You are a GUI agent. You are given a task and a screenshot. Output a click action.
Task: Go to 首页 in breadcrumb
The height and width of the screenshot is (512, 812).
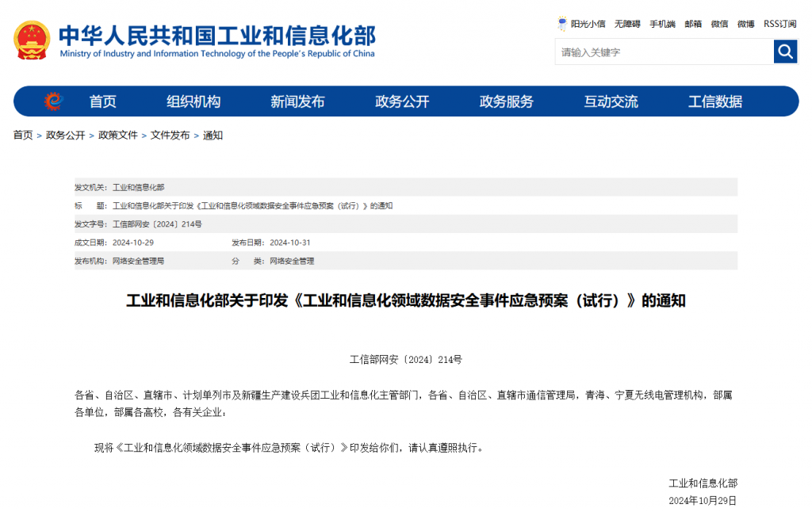tap(23, 135)
